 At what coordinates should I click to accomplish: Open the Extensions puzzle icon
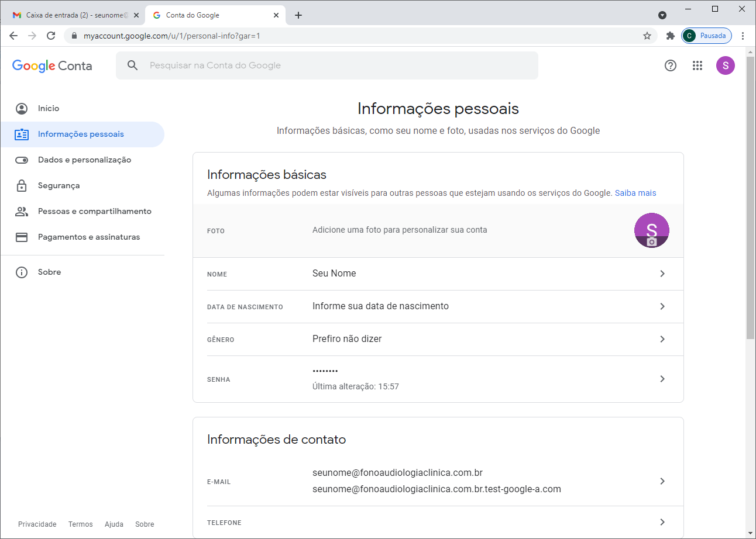point(671,36)
